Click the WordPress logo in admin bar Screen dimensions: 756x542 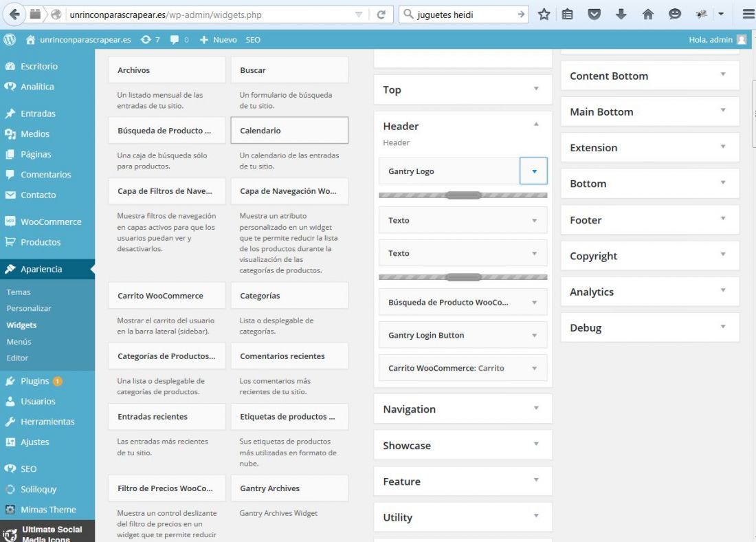pyautogui.click(x=10, y=40)
